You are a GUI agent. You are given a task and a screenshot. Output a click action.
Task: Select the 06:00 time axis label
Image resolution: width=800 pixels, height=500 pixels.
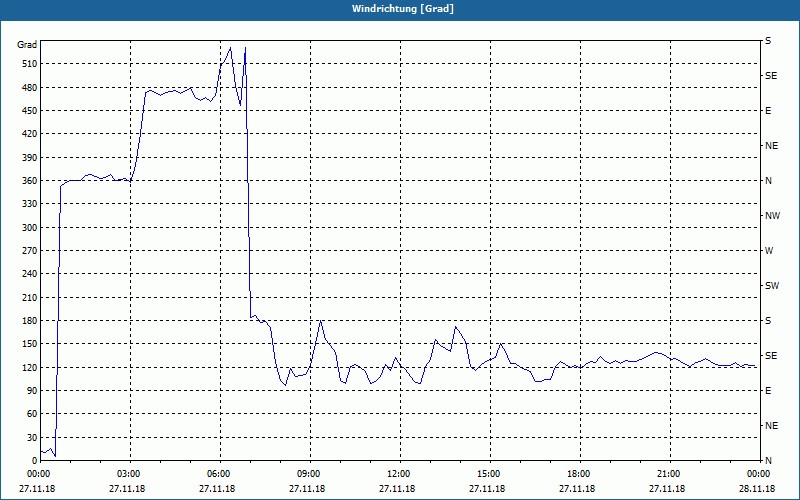220,473
